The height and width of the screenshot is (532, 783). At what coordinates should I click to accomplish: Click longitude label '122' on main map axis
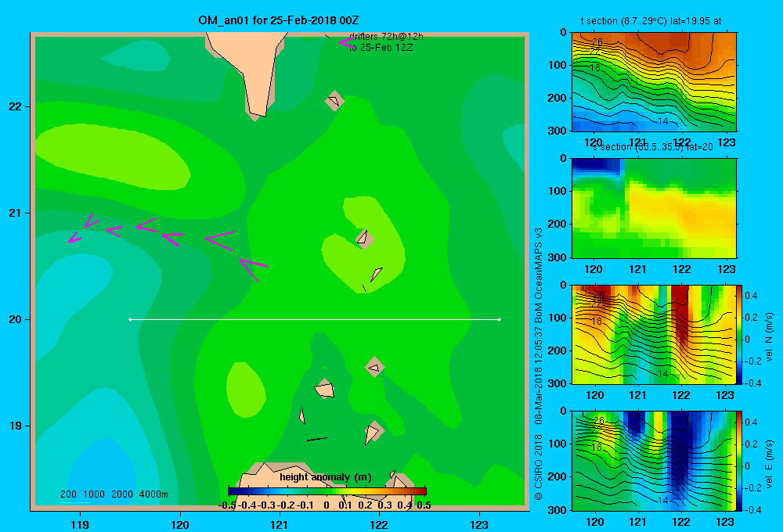click(379, 524)
